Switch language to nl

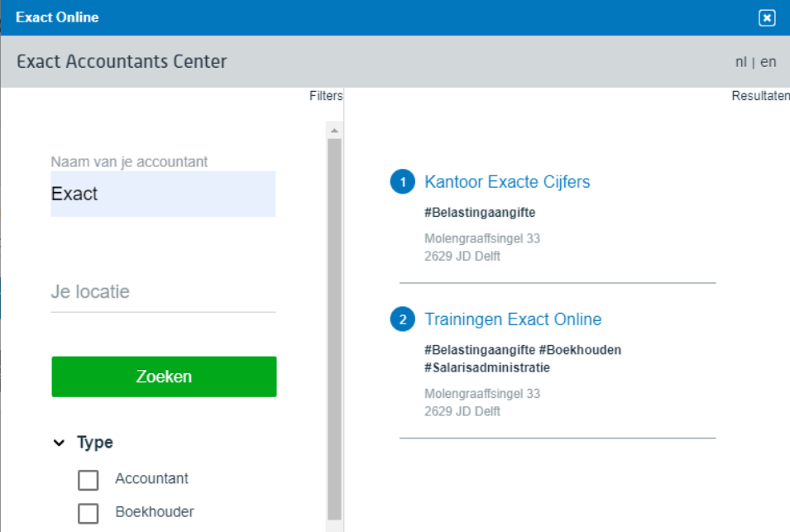coord(740,62)
